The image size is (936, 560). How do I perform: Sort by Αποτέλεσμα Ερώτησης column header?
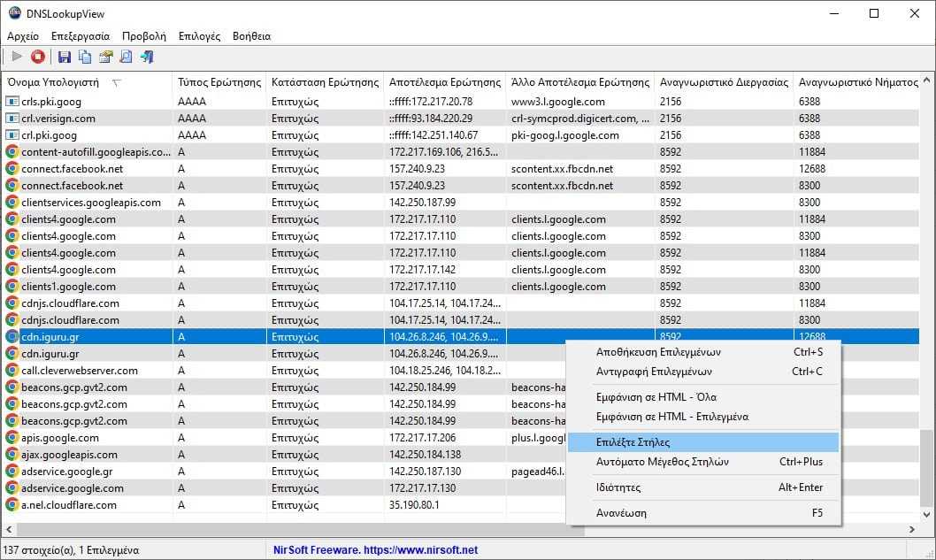point(445,82)
